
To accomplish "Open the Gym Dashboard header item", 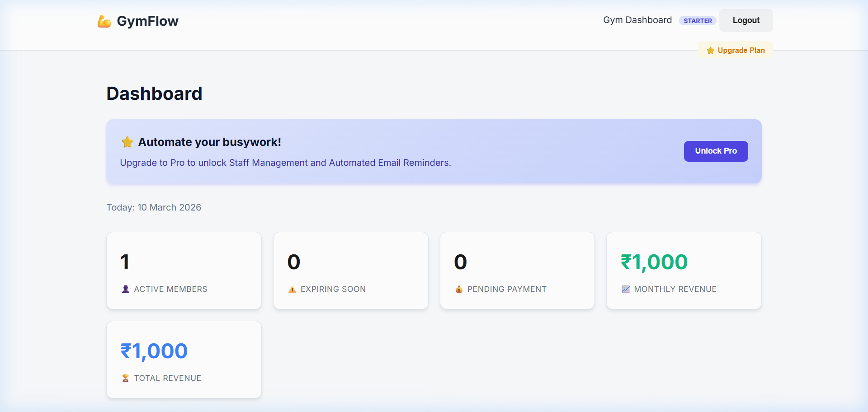I will click(637, 20).
